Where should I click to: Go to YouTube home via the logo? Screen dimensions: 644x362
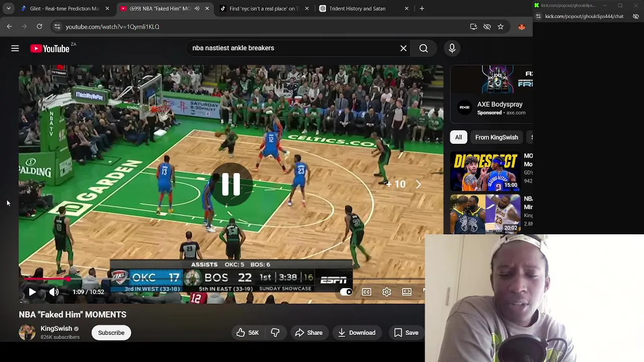(50, 48)
